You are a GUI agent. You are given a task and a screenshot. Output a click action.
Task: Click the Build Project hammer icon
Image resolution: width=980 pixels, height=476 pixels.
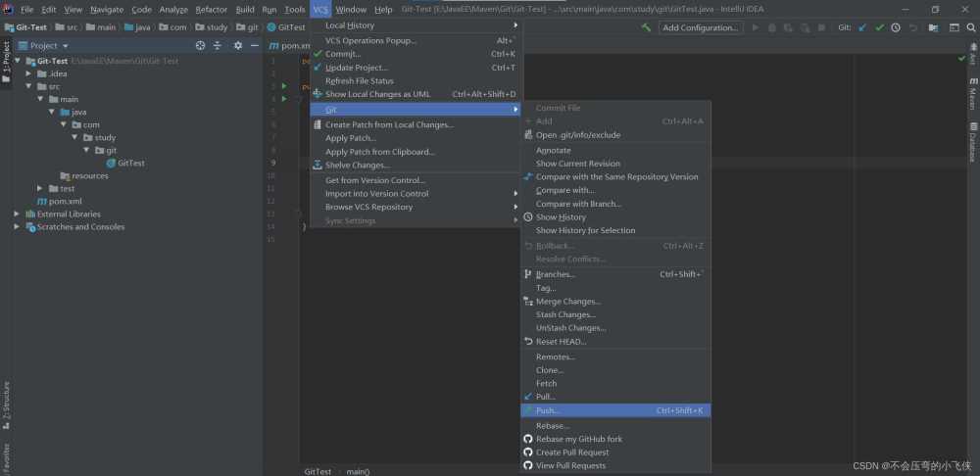[646, 27]
